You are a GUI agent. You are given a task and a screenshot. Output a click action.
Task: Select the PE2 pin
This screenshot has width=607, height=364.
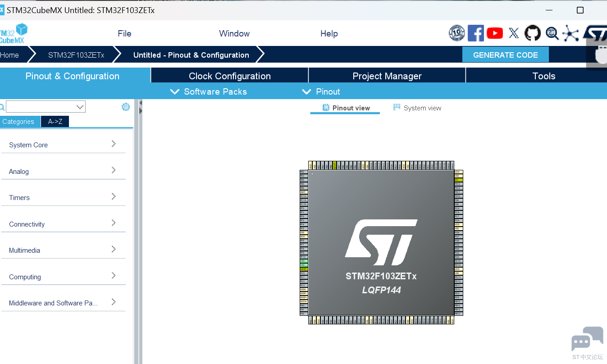(303, 172)
